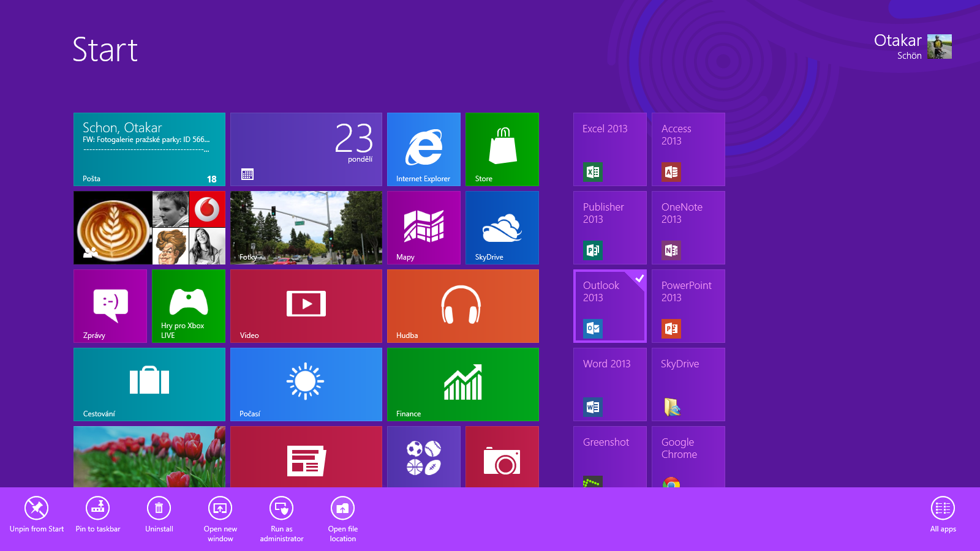The height and width of the screenshot is (551, 980).
Task: Open the Store tile
Action: pyautogui.click(x=502, y=149)
